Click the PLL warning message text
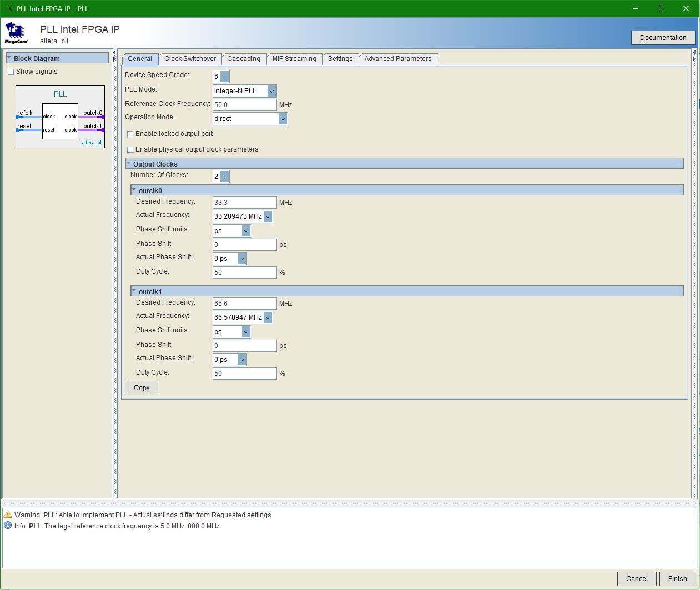This screenshot has width=700, height=590. click(x=143, y=515)
